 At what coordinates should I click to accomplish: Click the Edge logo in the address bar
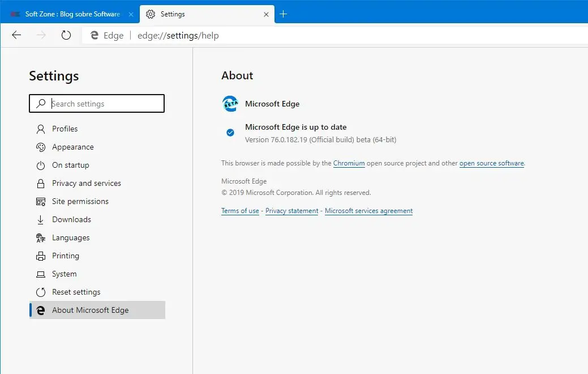95,35
